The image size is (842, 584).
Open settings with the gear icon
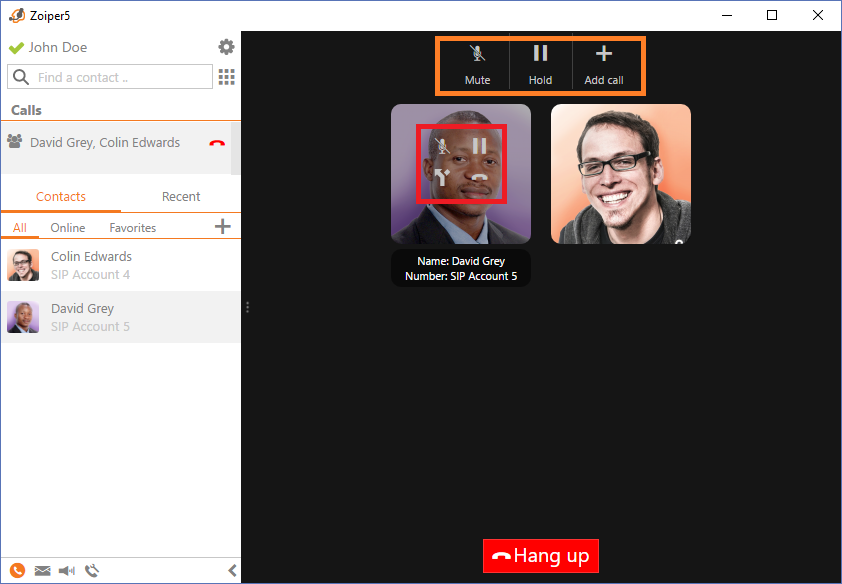click(226, 47)
